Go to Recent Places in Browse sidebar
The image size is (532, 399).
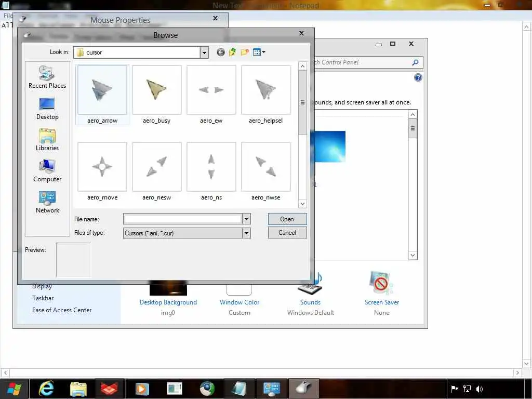click(x=47, y=77)
